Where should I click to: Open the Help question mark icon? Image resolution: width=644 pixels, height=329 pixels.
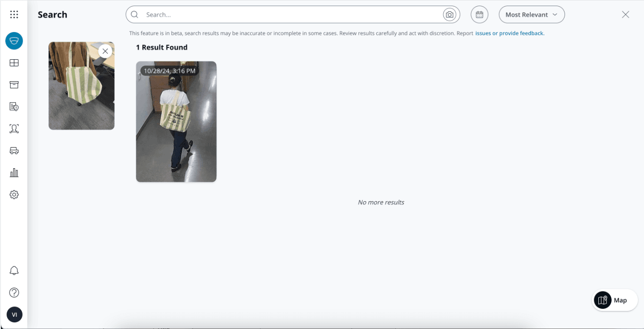coord(14,292)
